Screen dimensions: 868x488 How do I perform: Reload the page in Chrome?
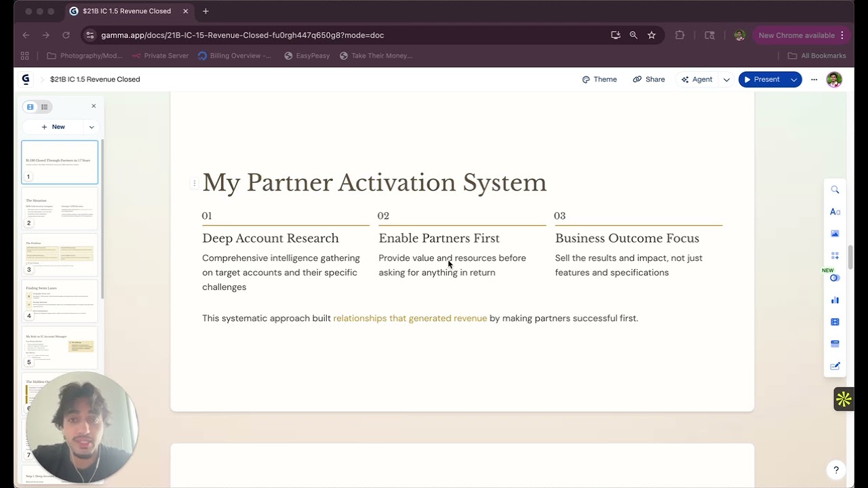(x=66, y=35)
